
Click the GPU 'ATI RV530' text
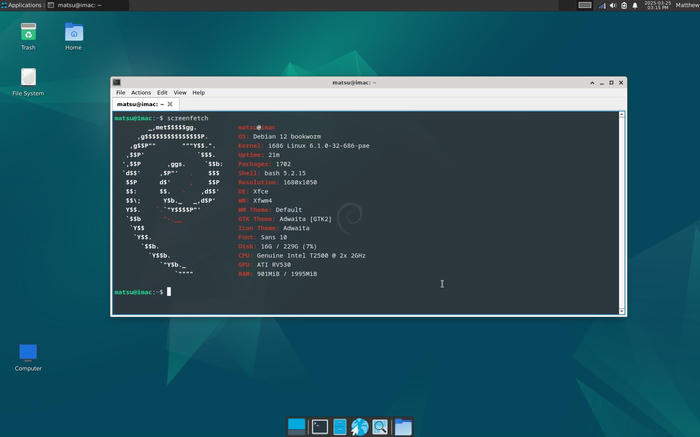tap(274, 265)
